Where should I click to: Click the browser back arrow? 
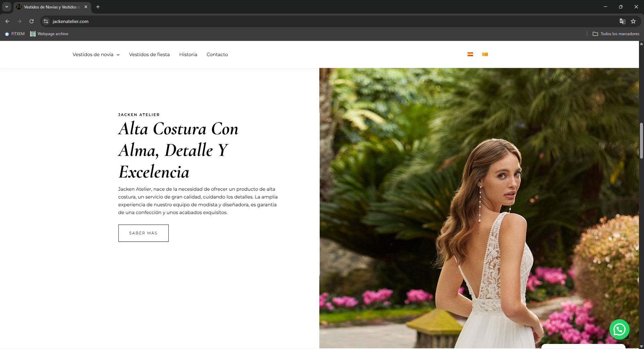tap(7, 21)
